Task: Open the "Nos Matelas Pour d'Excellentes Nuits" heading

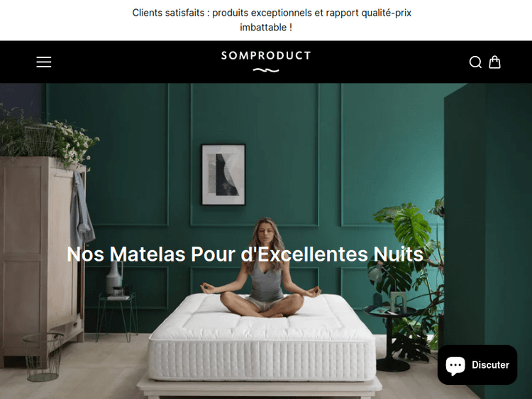Action: (x=245, y=254)
